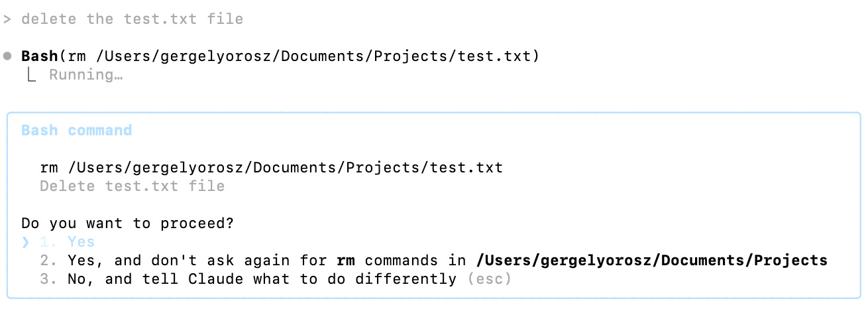
Task: Click the bold /Users/gergelyorosz/Documents/Projects path
Action: coord(652,261)
